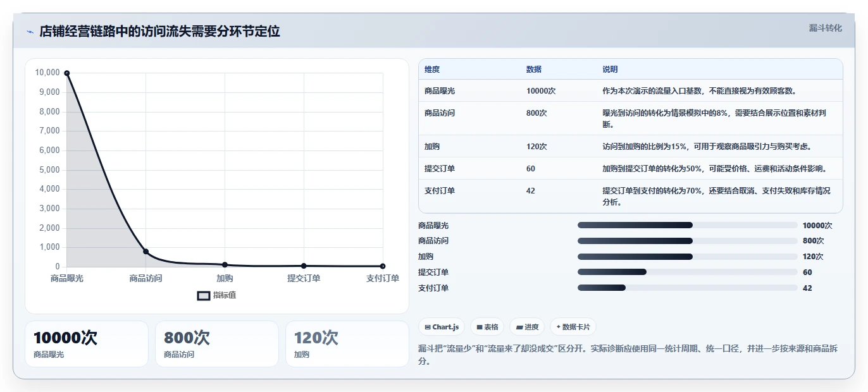Viewport: 868px width, 392px height.
Task: Click the 商品曝光 table row cell
Action: coord(440,91)
